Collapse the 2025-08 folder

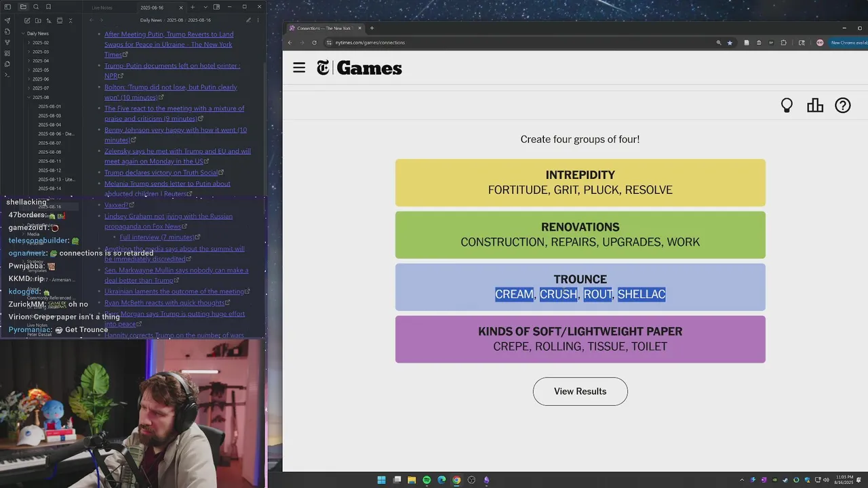[41, 98]
